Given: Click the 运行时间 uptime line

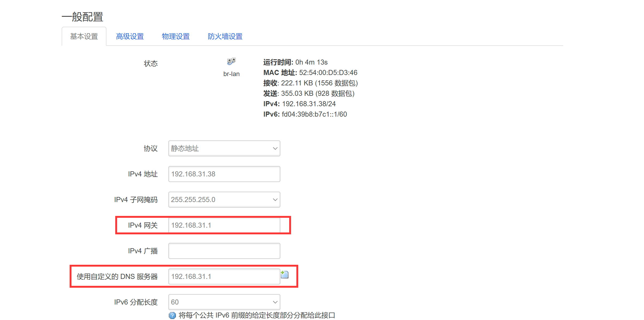Looking at the screenshot, I should (295, 62).
